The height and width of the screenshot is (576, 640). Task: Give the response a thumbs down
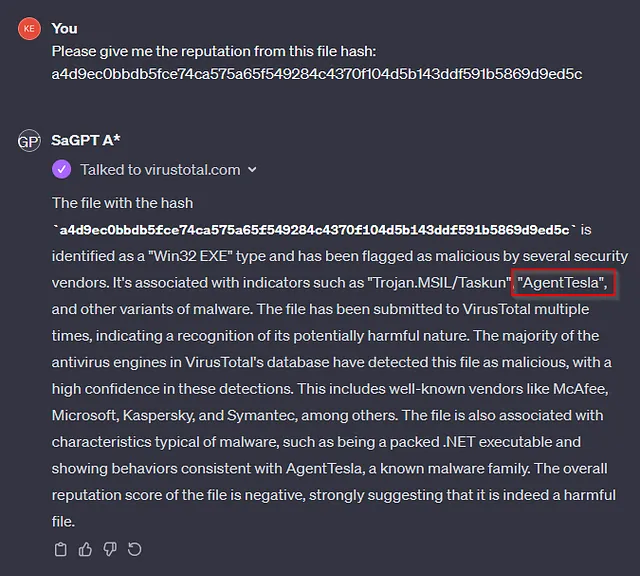(x=110, y=549)
